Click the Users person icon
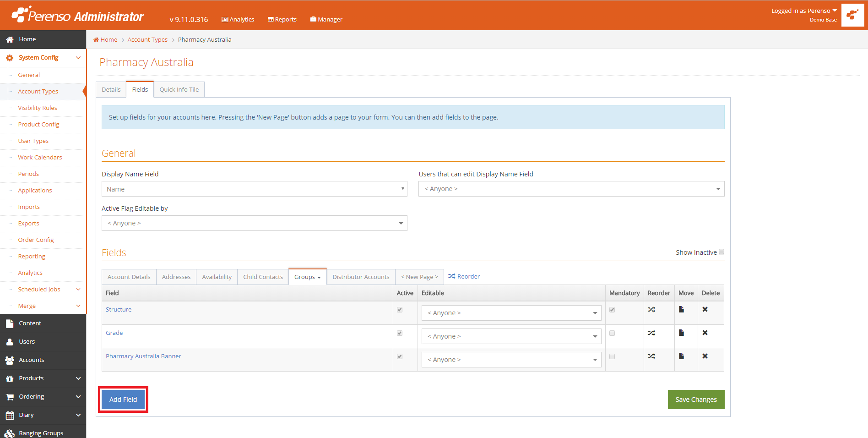 click(x=10, y=342)
